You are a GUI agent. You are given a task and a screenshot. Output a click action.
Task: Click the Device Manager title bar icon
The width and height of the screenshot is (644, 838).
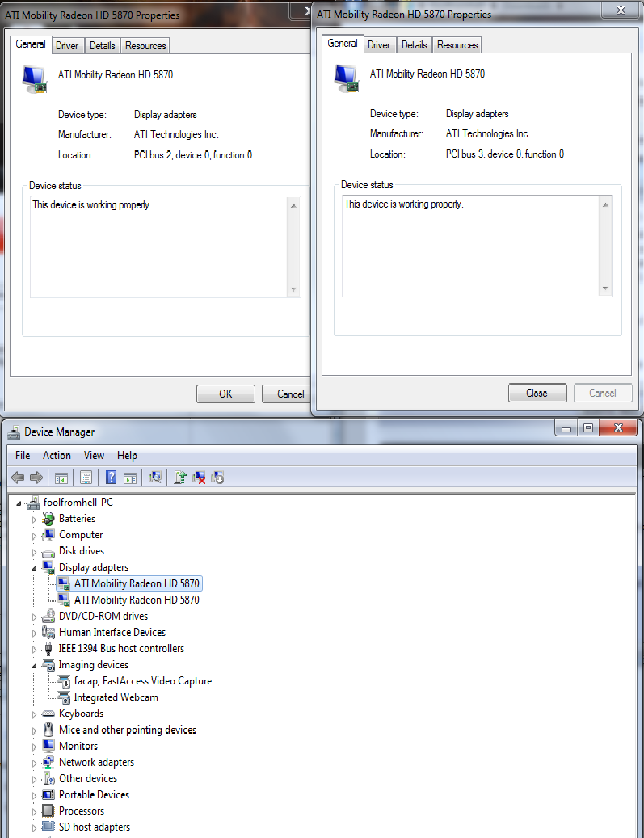coord(14,432)
